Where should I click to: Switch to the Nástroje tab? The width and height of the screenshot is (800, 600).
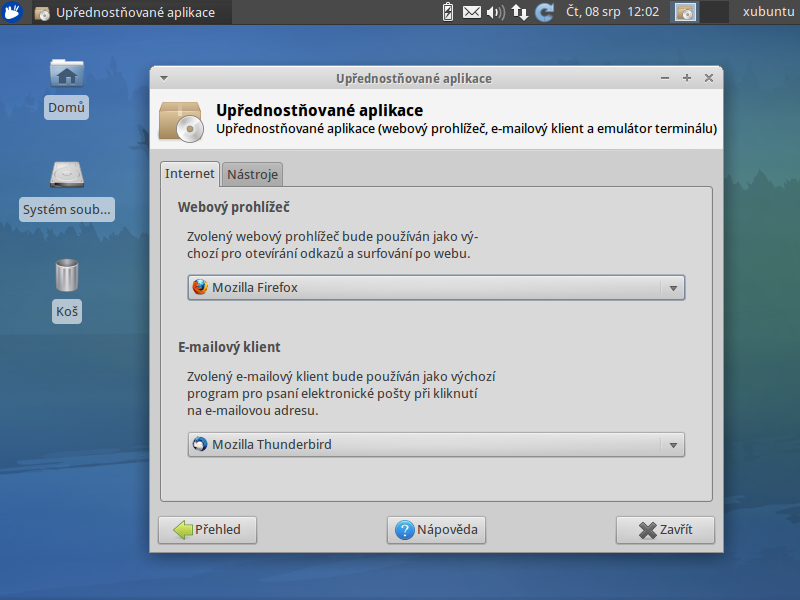[251, 173]
